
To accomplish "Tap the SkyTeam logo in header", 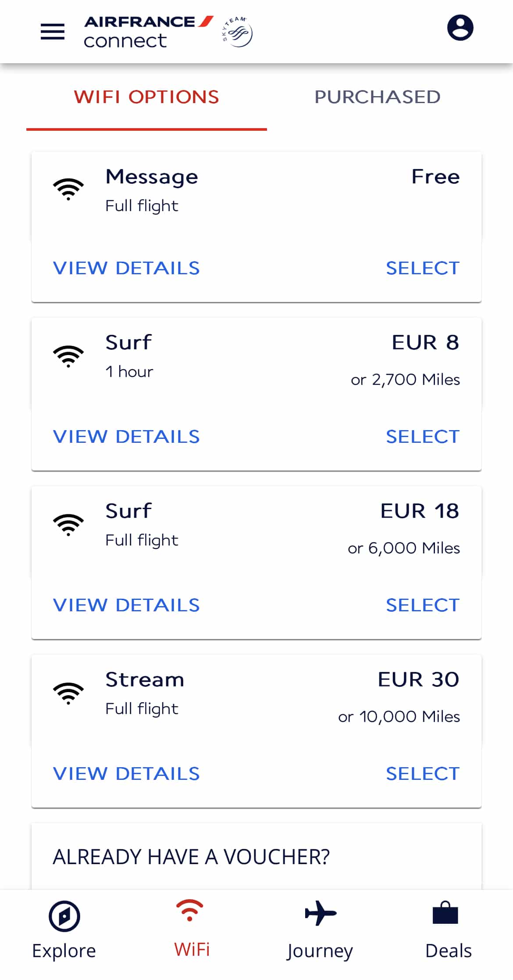I will coord(238,32).
